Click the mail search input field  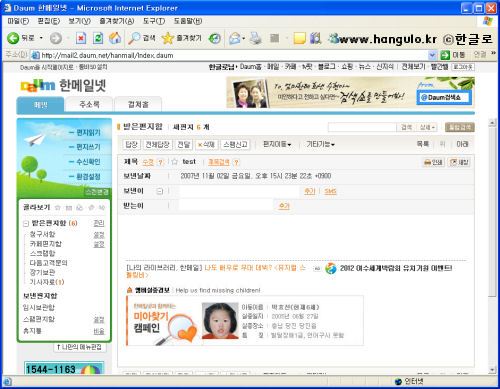(x=362, y=127)
